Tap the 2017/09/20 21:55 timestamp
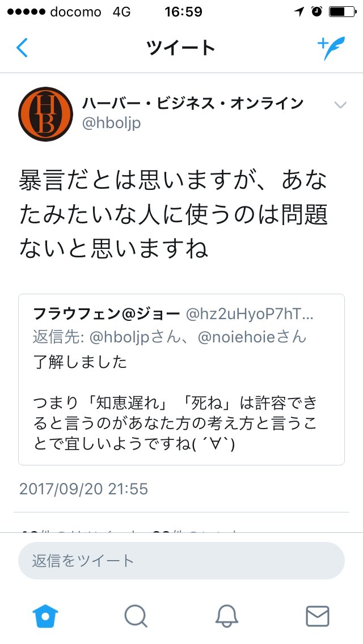 pyautogui.click(x=83, y=489)
